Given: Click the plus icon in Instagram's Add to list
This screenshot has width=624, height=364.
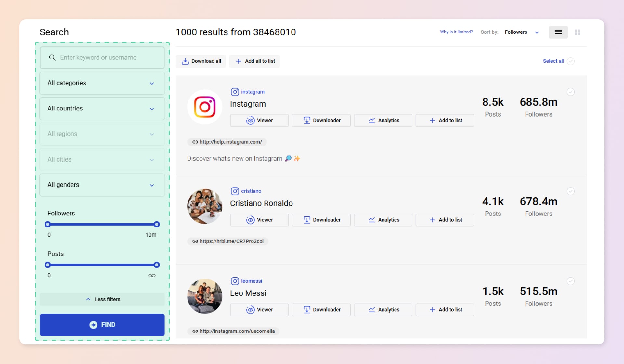Looking at the screenshot, I should (x=432, y=121).
